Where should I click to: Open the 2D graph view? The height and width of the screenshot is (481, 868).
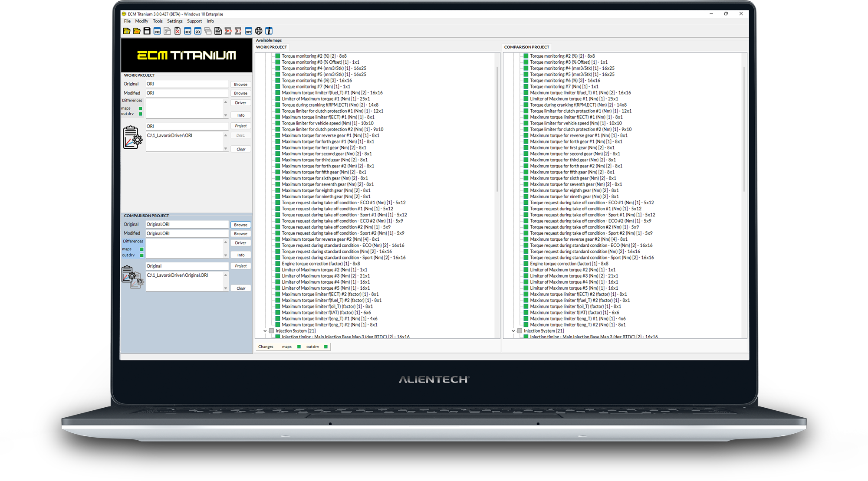(197, 31)
